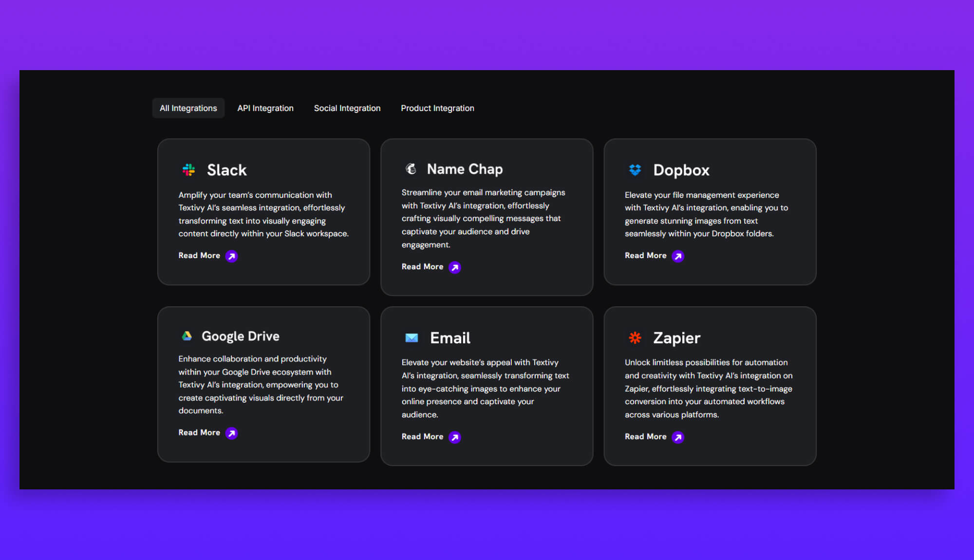Click the Dropbox logo icon
Viewport: 974px width, 560px height.
(635, 169)
